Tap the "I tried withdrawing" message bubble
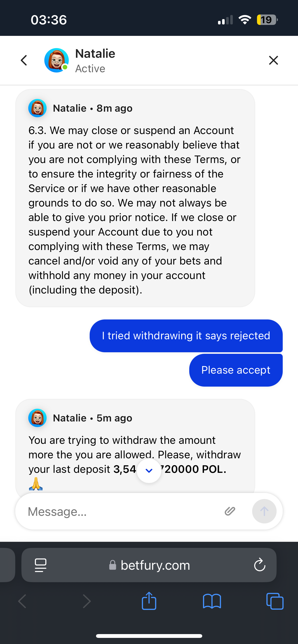This screenshot has height=644, width=298. pos(186,336)
